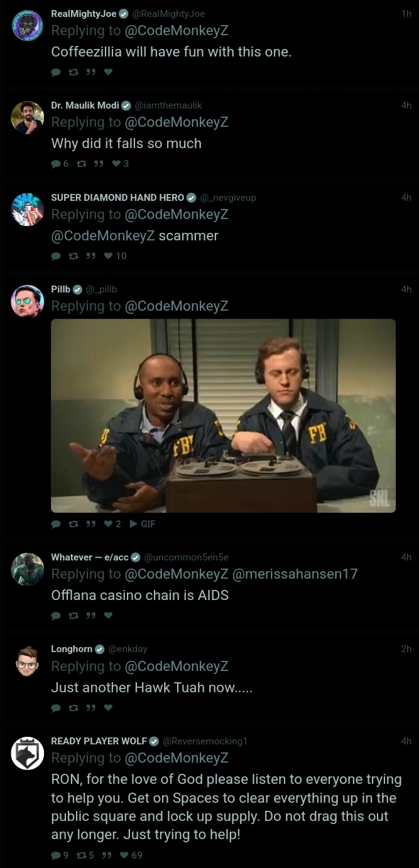Viewport: 419px width, 868px height.
Task: Open the SNL FBI GIF image
Action: click(x=223, y=415)
